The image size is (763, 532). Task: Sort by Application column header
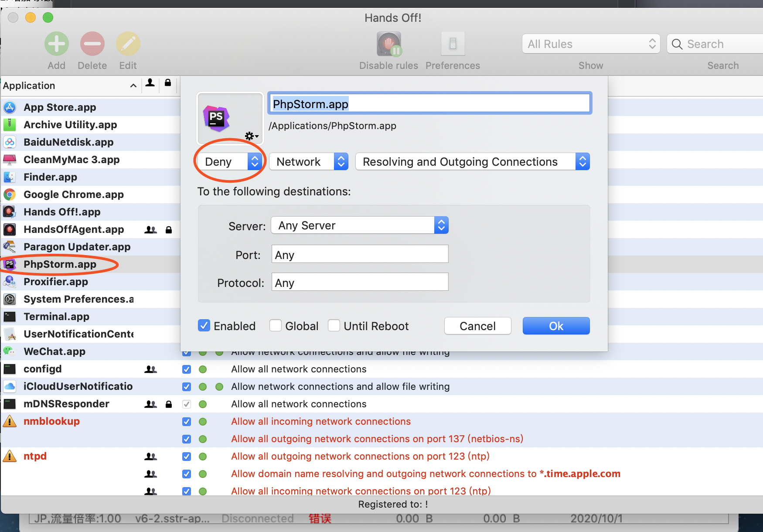click(70, 85)
